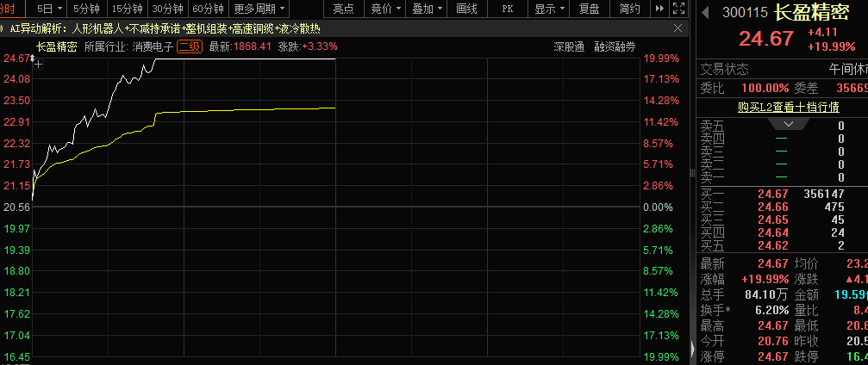Click the 买一 price 24.67 row
The image size is (868, 365).
click(773, 194)
